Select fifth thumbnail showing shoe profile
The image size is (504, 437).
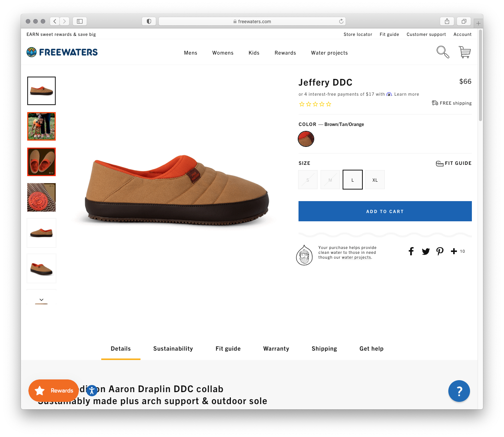click(41, 233)
